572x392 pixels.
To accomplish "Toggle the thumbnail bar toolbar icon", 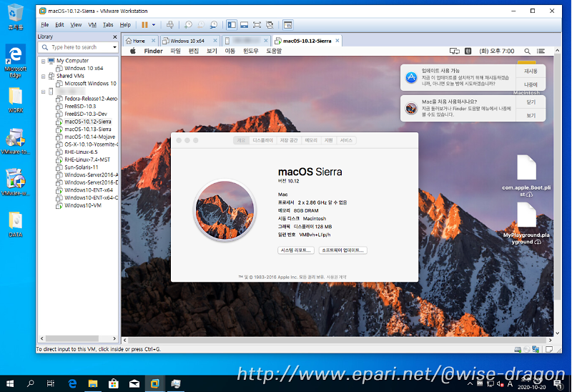I will [245, 25].
